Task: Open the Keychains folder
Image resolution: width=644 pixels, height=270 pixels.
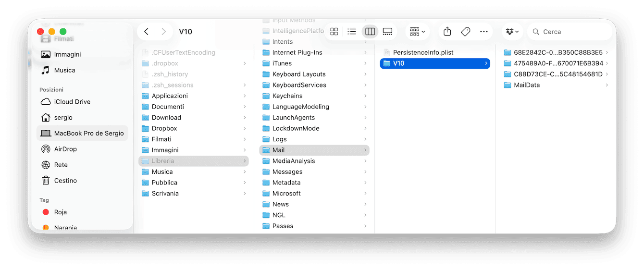Action: [314, 96]
